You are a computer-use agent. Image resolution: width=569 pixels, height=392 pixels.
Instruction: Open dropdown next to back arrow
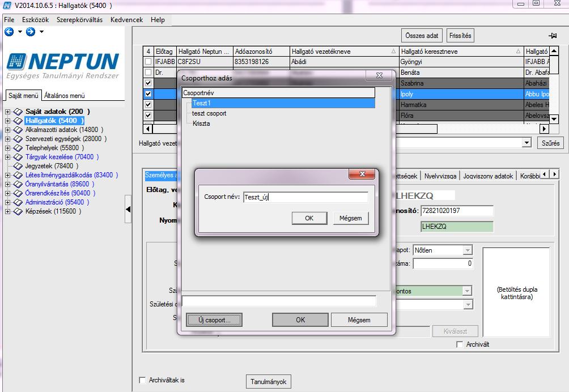pyautogui.click(x=20, y=32)
